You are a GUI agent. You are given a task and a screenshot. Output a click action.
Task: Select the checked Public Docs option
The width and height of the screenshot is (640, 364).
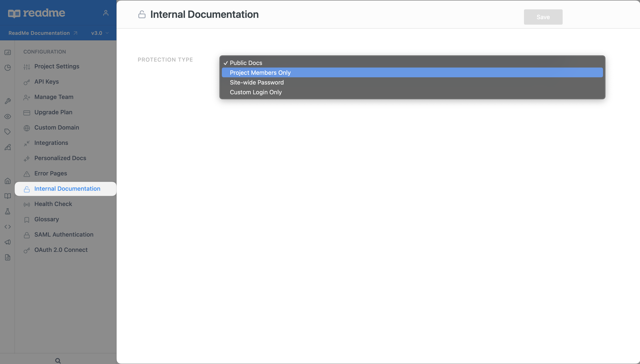[246, 63]
